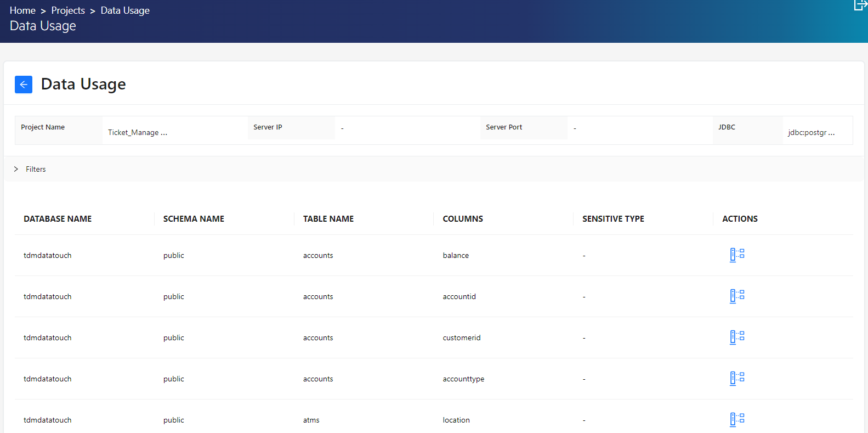This screenshot has height=433, width=868.
Task: Open lineage action icon for balance row
Action: 737,255
